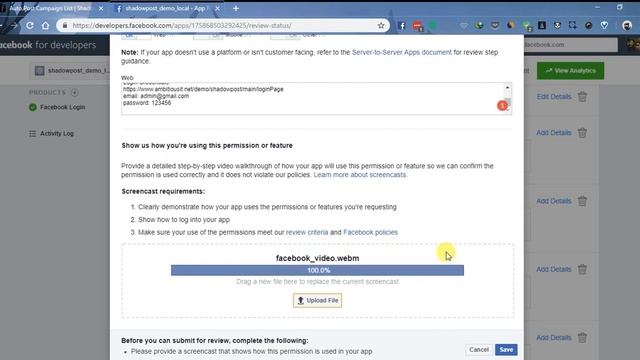Click the Save button
Screen dimensions: 640x360
506,350
